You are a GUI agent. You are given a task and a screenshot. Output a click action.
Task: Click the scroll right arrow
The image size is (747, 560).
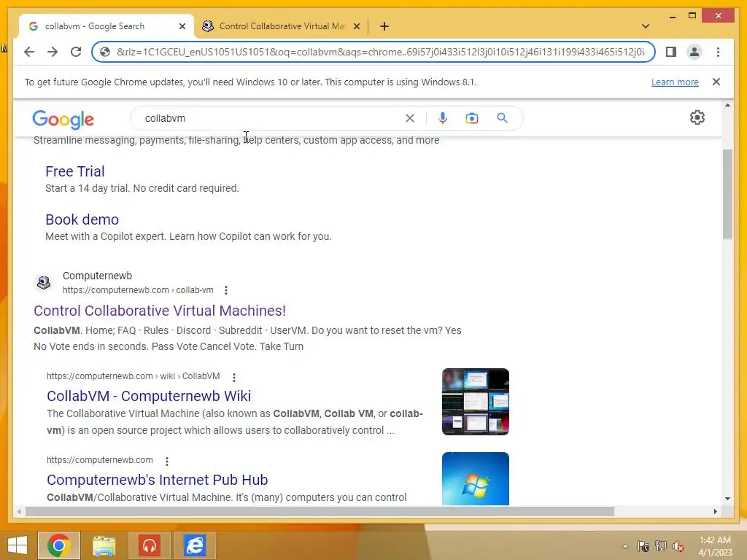715,511
